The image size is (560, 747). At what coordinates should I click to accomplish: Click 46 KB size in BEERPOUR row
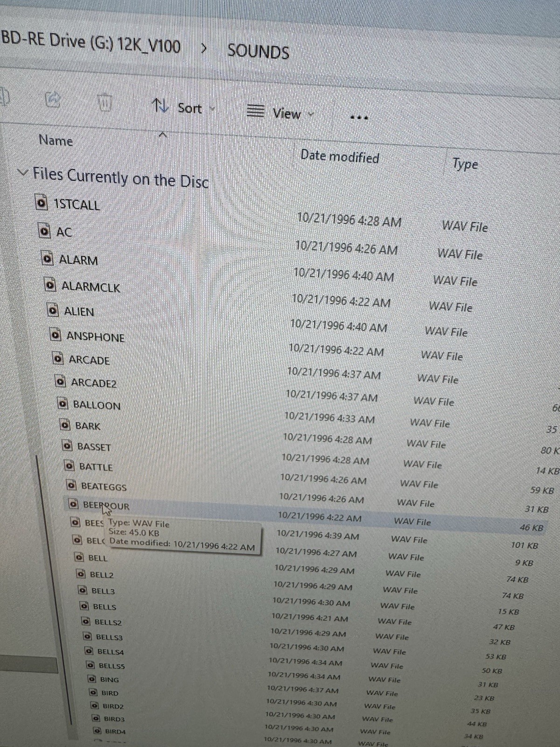532,528
